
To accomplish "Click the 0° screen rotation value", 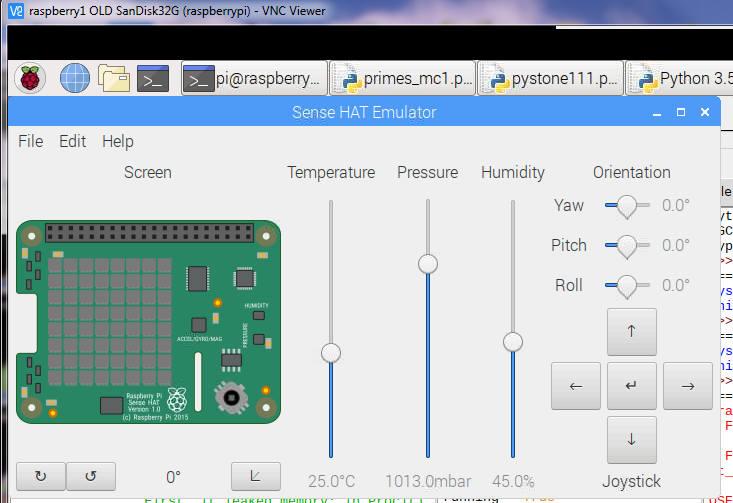I will [x=173, y=477].
